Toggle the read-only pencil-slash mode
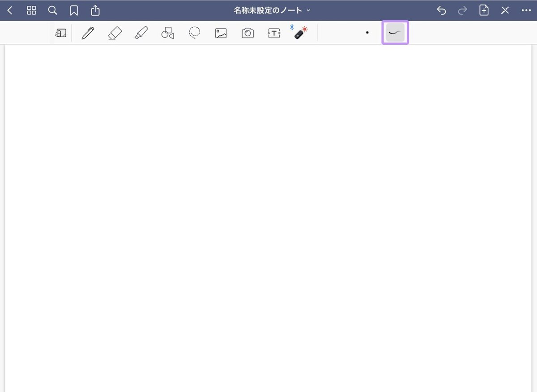The image size is (537, 392). coord(505,10)
